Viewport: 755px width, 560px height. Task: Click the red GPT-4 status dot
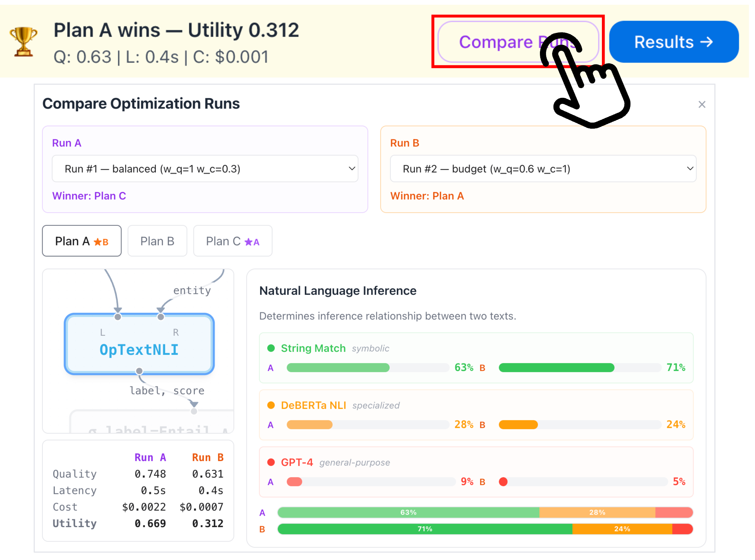pos(271,462)
